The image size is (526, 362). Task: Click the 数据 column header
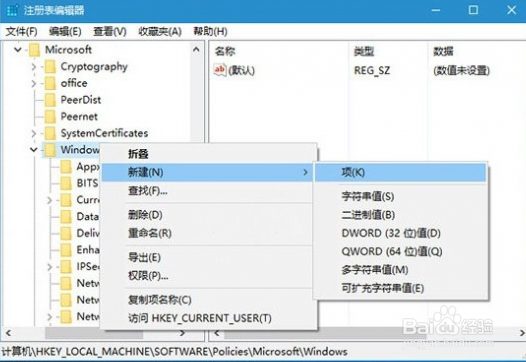click(443, 51)
